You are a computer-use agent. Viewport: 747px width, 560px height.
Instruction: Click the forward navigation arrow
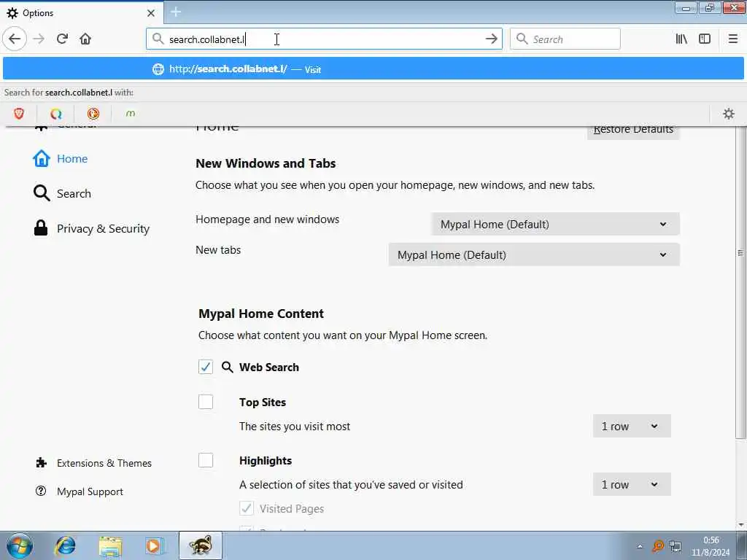(39, 39)
